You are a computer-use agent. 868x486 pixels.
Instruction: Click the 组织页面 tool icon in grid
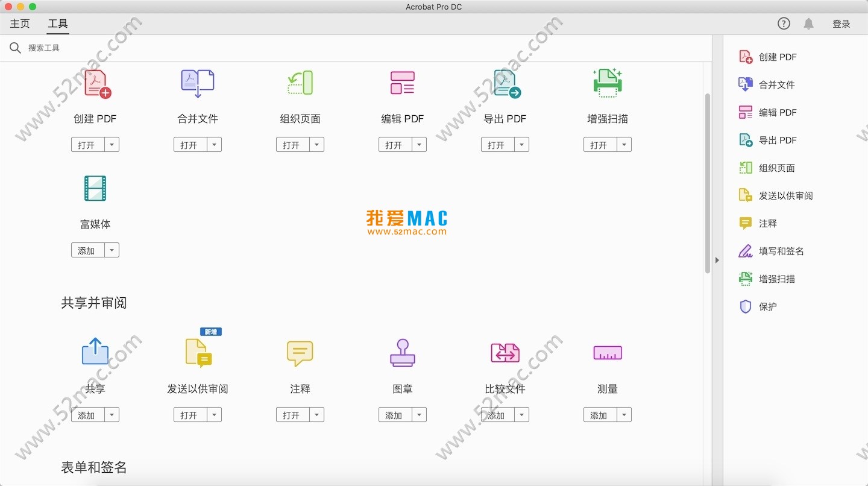click(300, 83)
